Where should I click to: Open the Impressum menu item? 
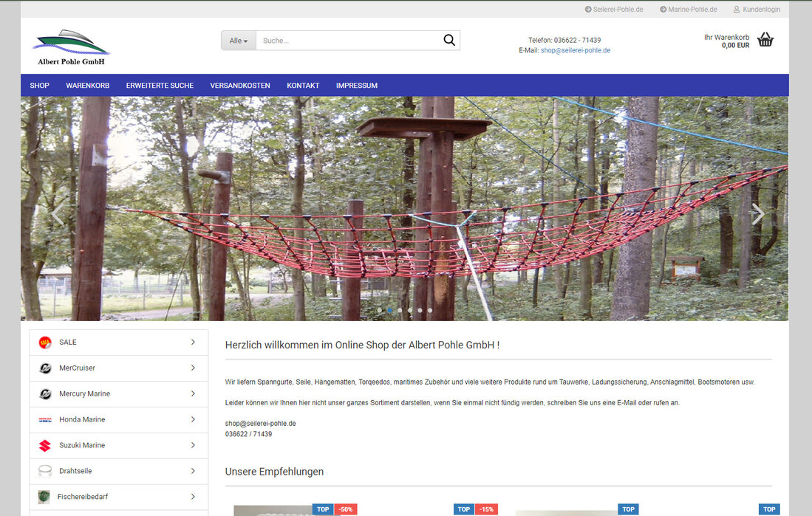tap(356, 86)
